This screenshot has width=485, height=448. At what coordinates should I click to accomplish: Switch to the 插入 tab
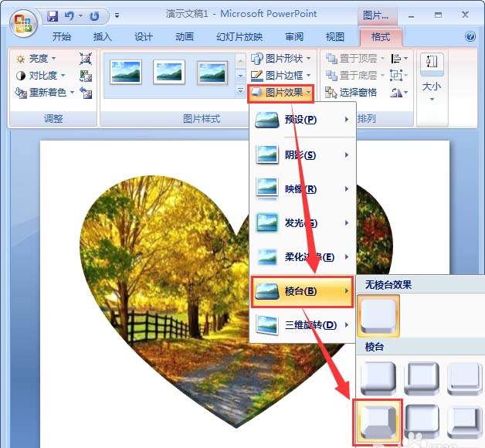click(103, 37)
